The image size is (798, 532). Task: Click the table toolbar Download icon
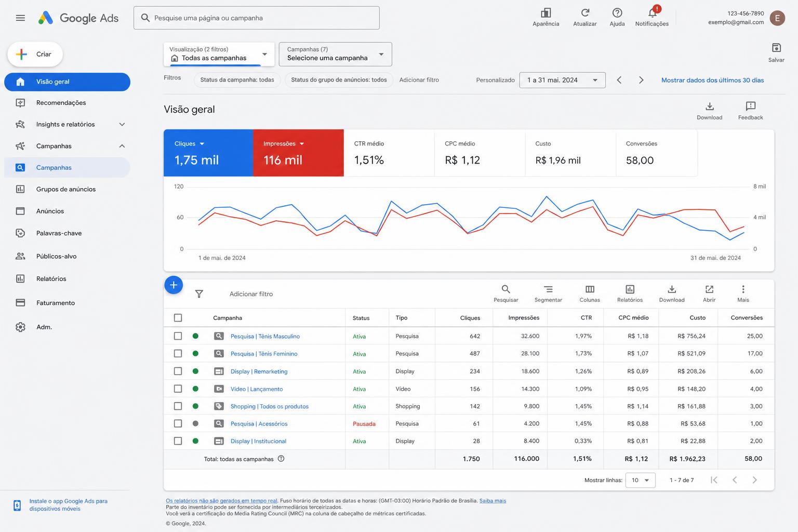click(x=672, y=289)
